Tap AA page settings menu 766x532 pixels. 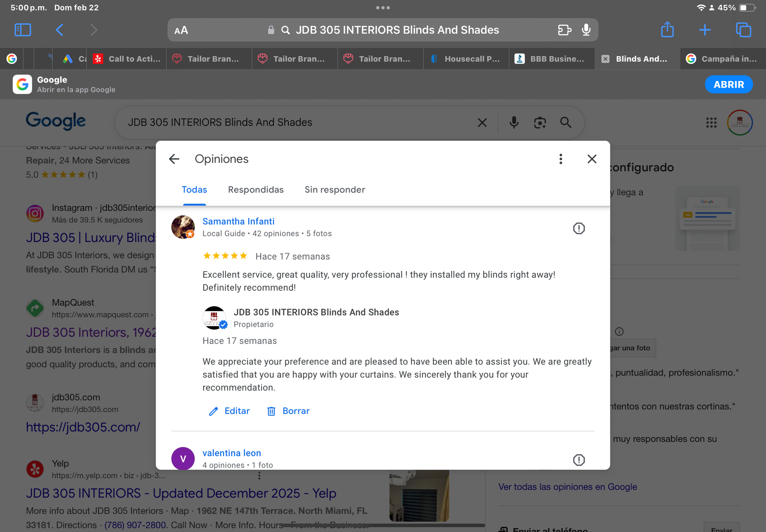[181, 30]
